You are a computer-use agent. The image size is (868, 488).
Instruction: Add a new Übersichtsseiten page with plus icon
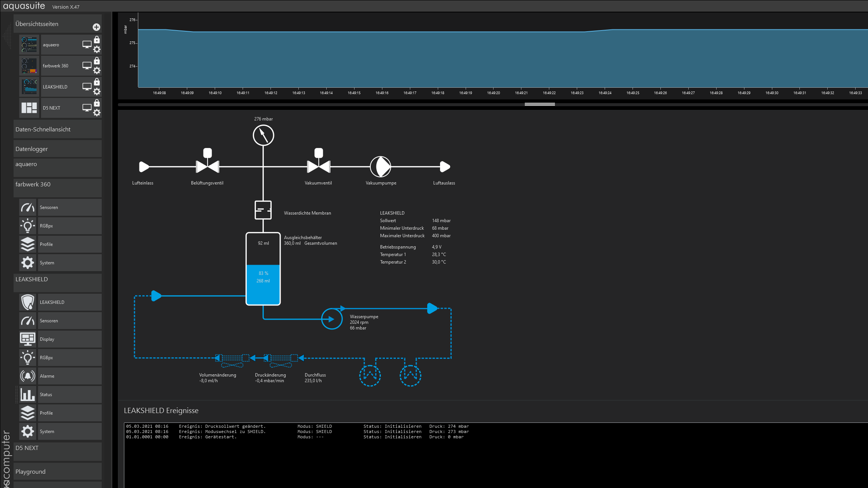click(96, 27)
